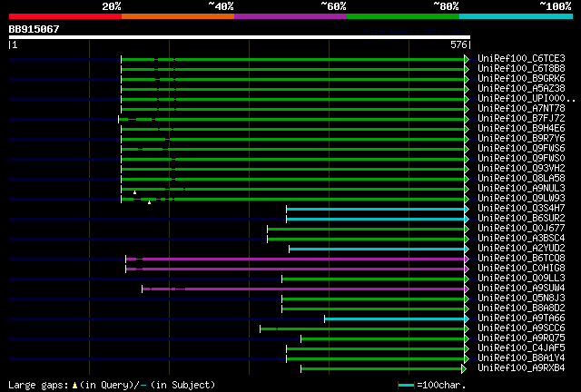Open the UniRef100_C6TCE3 hit label
The height and width of the screenshot is (392, 581).
[x=521, y=59]
